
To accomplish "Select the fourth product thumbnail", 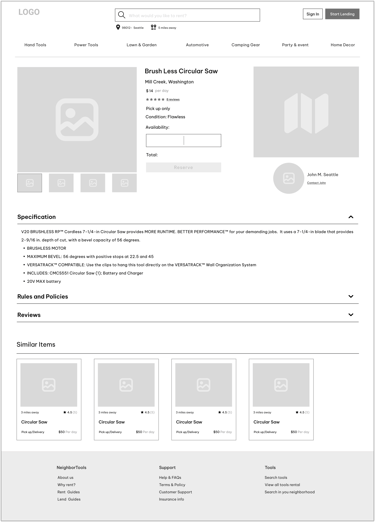I will point(124,183).
